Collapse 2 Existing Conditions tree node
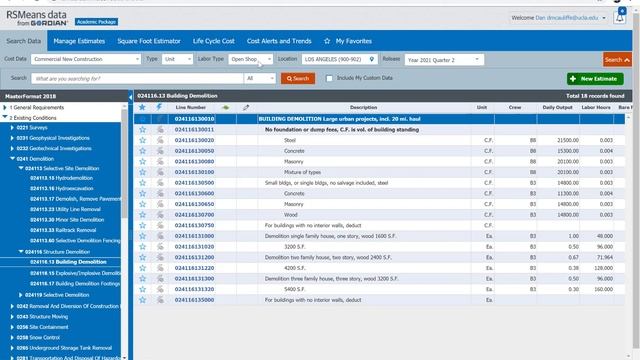This screenshot has height=360, width=640. click(4, 117)
